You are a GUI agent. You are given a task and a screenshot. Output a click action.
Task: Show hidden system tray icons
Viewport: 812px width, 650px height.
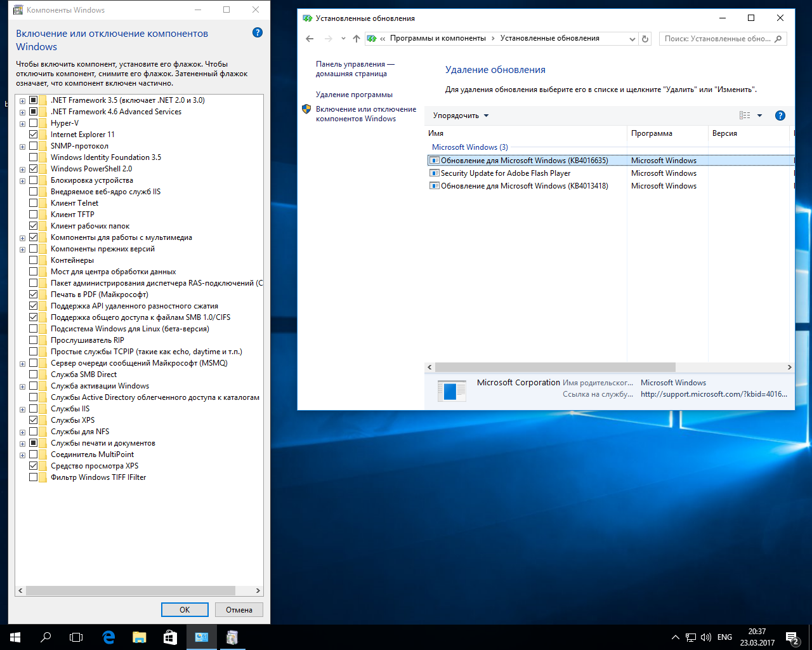point(675,637)
